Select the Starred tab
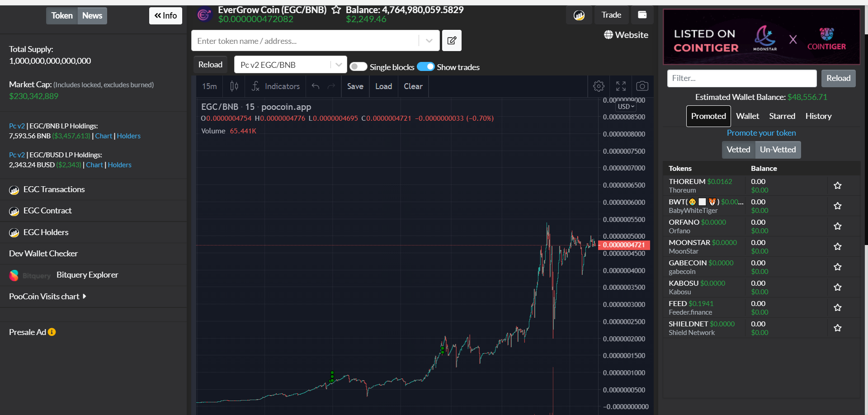 pyautogui.click(x=782, y=116)
